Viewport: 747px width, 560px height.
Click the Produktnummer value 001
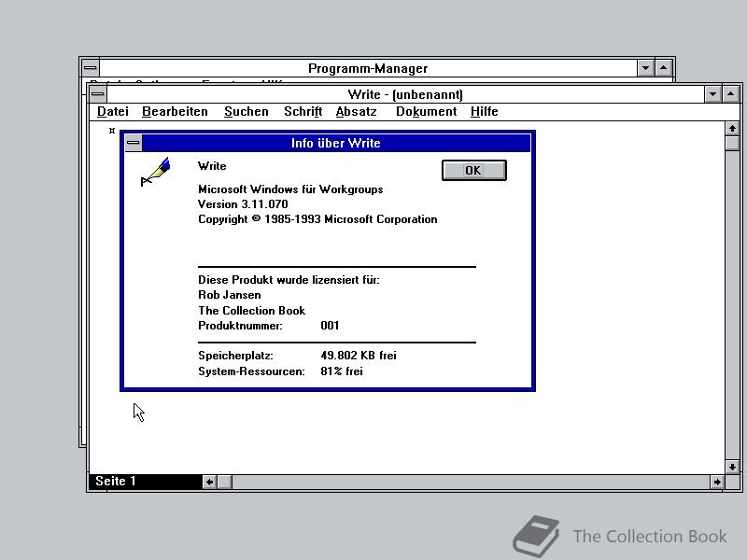330,326
